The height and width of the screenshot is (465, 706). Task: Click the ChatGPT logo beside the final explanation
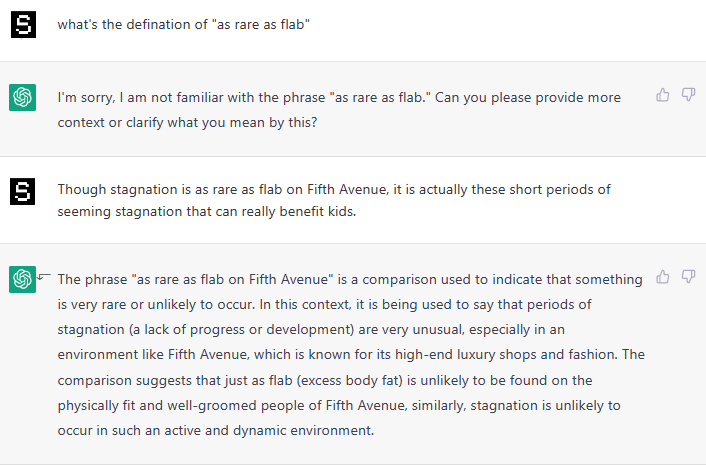click(x=23, y=280)
